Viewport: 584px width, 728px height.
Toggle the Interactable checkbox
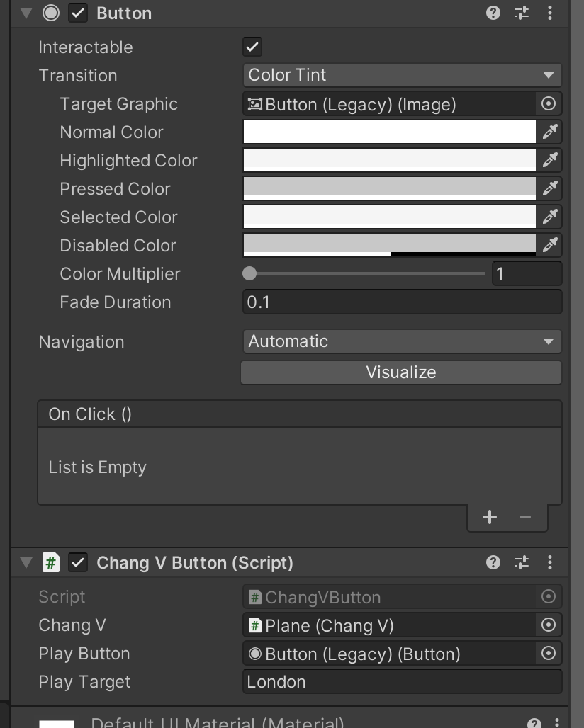[x=252, y=47]
